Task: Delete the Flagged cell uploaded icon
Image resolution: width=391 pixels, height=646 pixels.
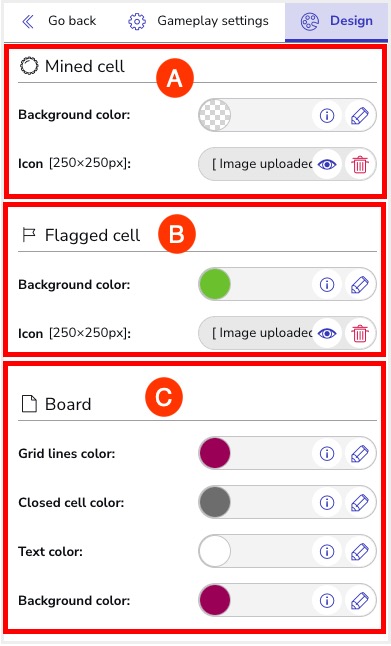Action: pyautogui.click(x=360, y=333)
